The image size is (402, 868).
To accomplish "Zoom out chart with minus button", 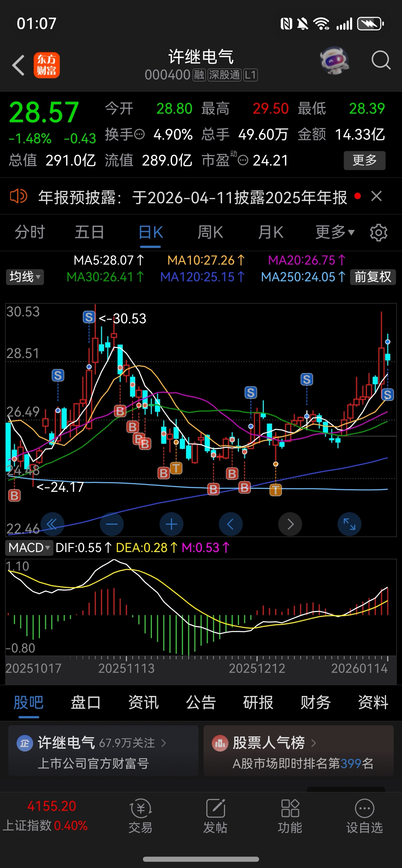I will pos(112,524).
